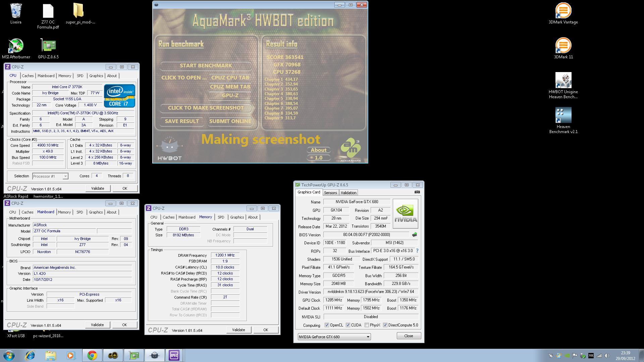Click the DRAM Frequency 1200.1 MHz field
Screen dimensions: 644x362
pos(225,255)
